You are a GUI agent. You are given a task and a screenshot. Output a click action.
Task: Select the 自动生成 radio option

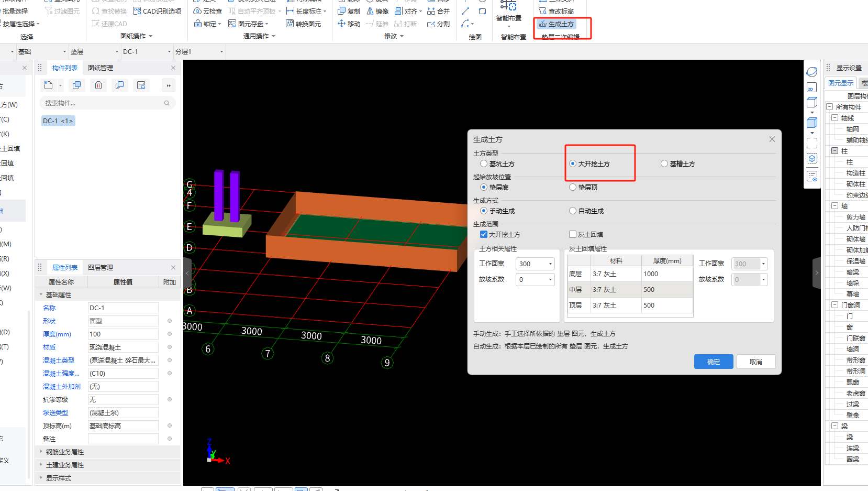[x=573, y=211]
